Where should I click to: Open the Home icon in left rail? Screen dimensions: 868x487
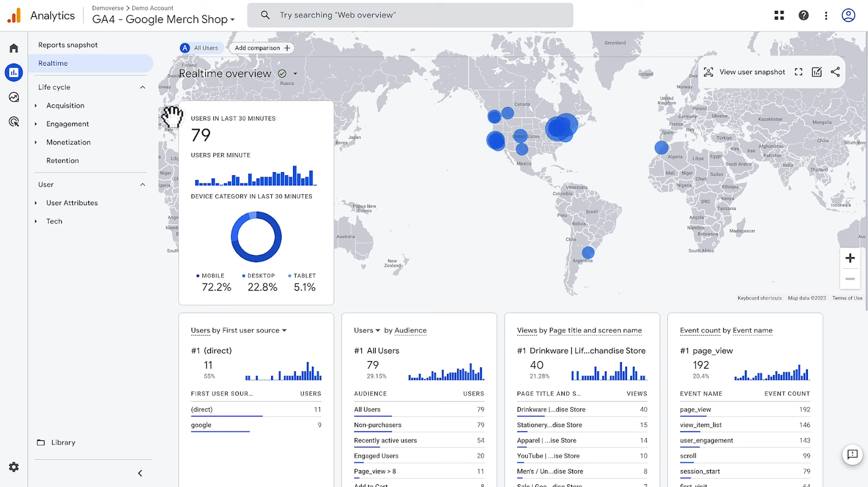(14, 48)
